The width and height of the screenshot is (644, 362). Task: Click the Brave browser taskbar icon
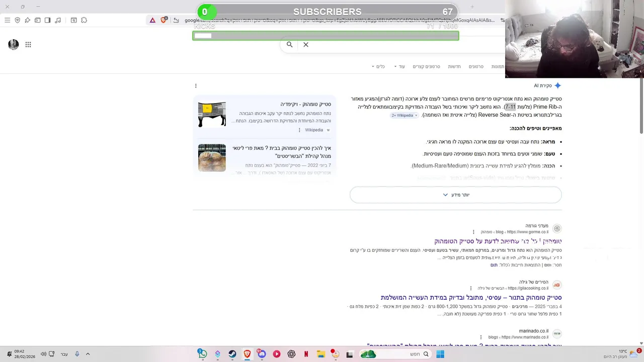click(x=247, y=354)
